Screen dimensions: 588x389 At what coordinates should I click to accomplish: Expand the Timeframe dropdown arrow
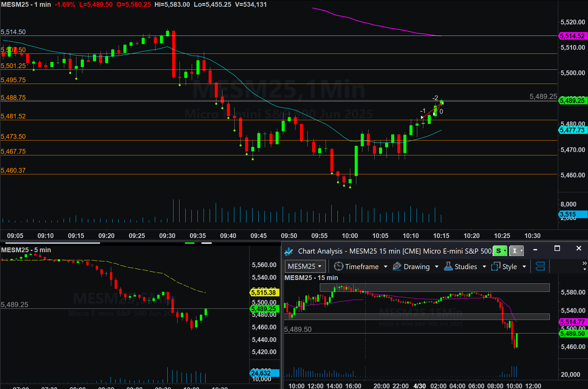(385, 267)
